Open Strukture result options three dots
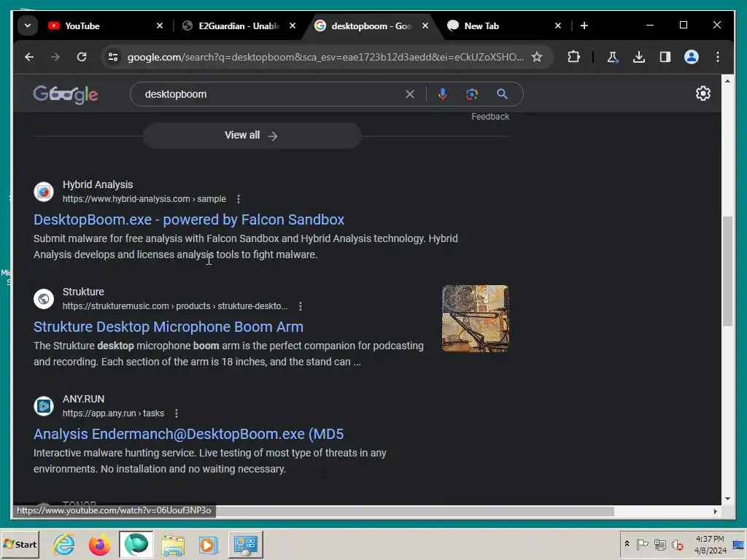Screen dimensions: 747x560 (x=300, y=306)
